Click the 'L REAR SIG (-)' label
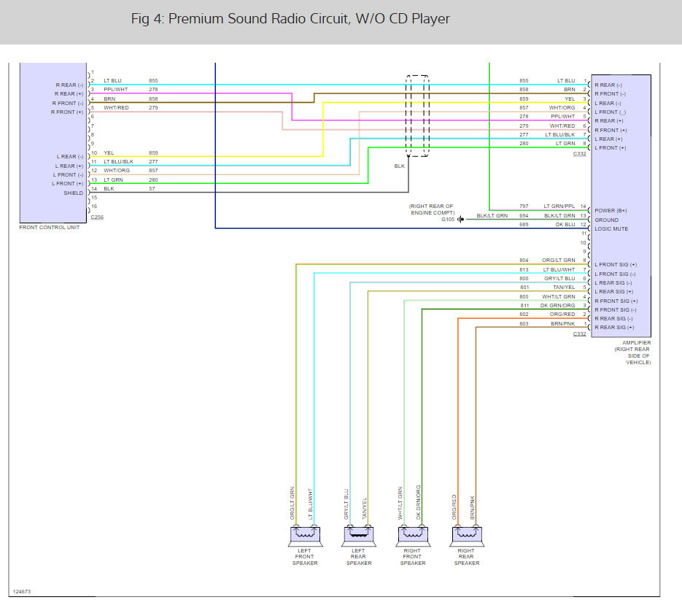Viewport: 682px width, 616px height. [613, 283]
